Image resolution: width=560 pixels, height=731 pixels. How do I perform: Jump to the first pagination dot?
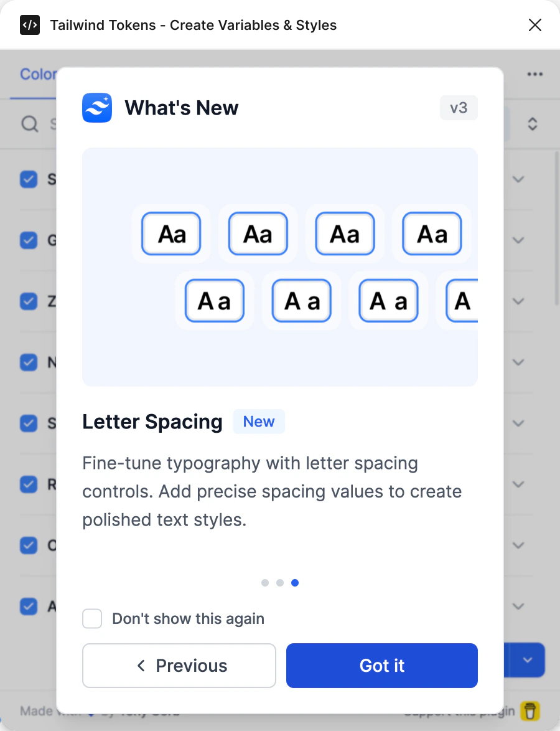pos(265,583)
